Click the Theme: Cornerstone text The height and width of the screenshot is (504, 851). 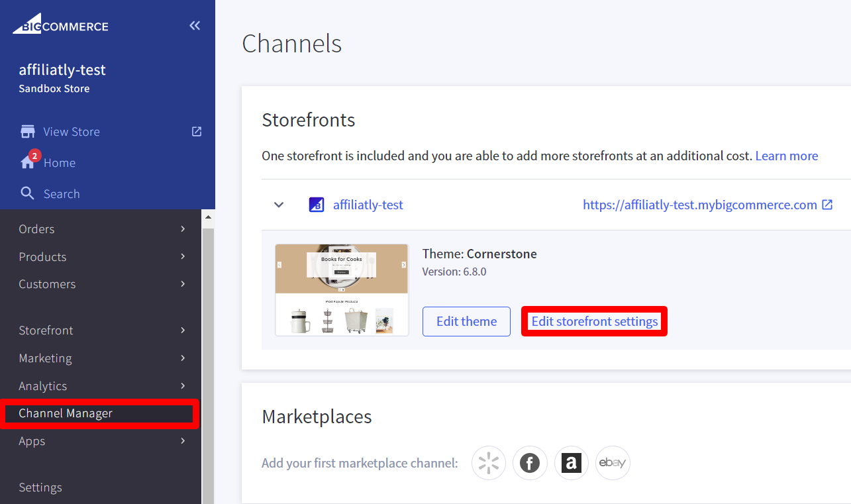[x=479, y=254]
